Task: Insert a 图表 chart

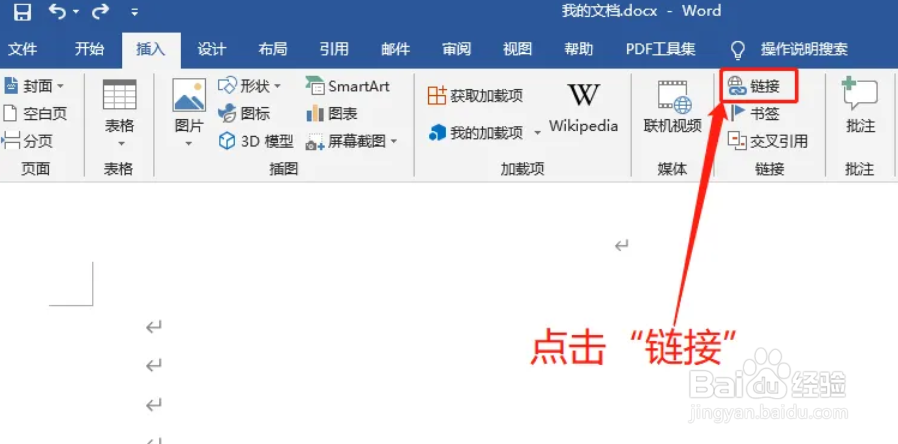Action: 332,113
